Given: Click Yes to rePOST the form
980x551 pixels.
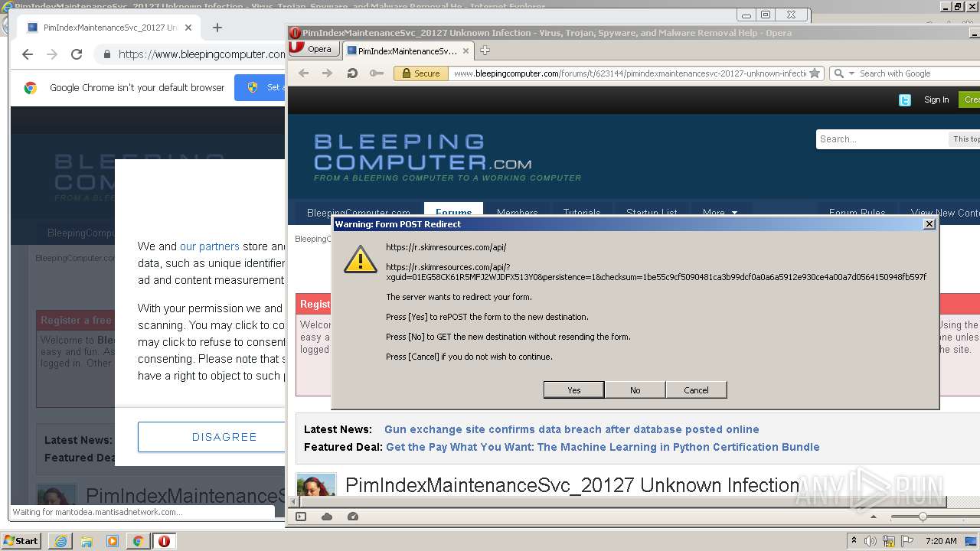Looking at the screenshot, I should pos(573,390).
